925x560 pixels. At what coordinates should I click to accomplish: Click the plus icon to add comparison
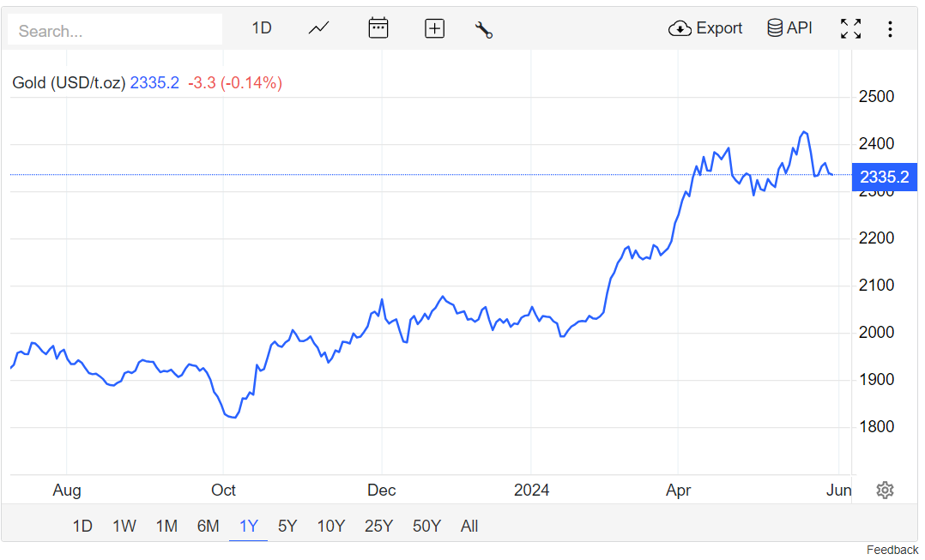[435, 28]
